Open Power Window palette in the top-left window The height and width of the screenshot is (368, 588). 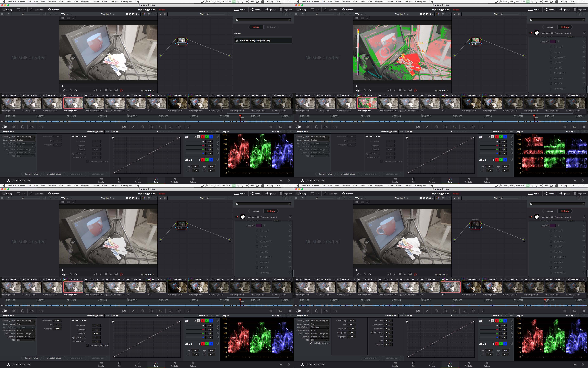(x=142, y=127)
